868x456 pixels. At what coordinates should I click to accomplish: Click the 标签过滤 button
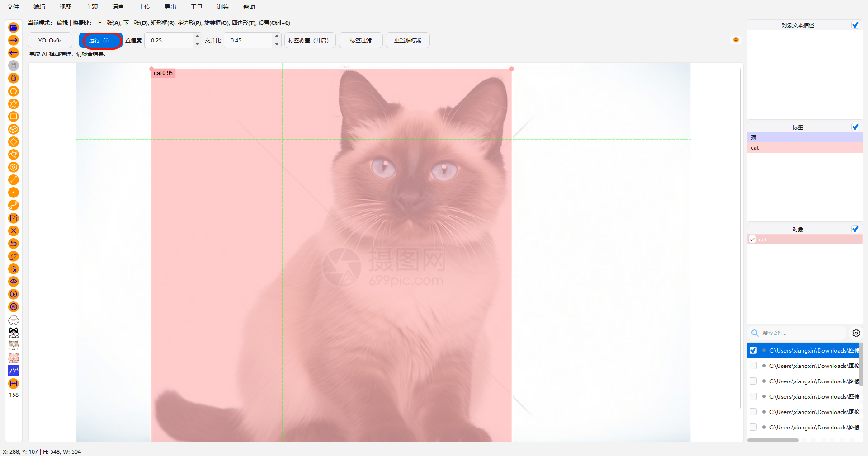(361, 40)
